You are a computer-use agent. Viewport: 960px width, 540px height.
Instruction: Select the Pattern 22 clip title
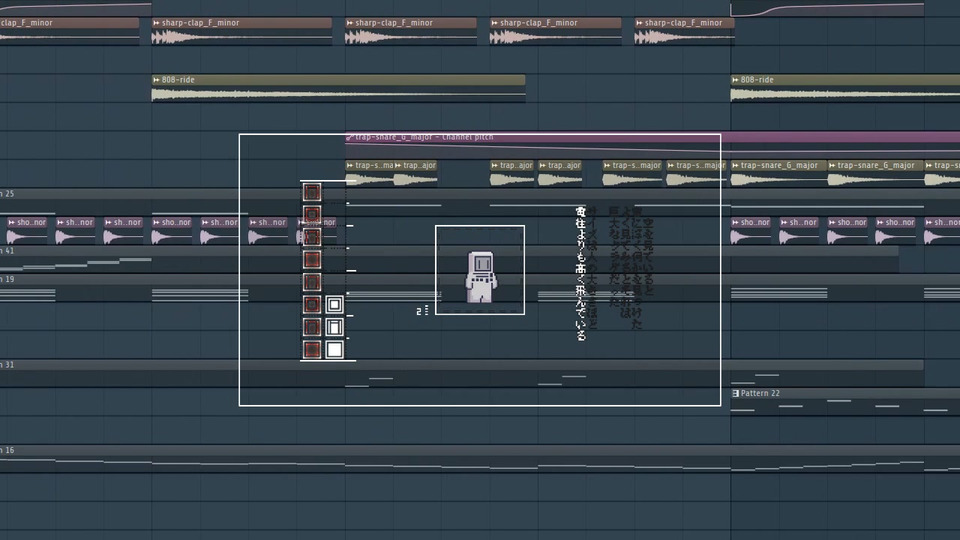pos(760,393)
